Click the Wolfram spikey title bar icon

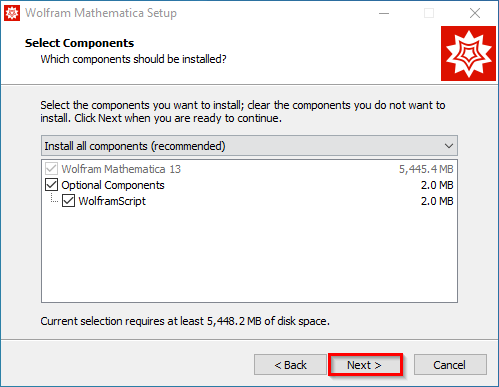[x=12, y=13]
